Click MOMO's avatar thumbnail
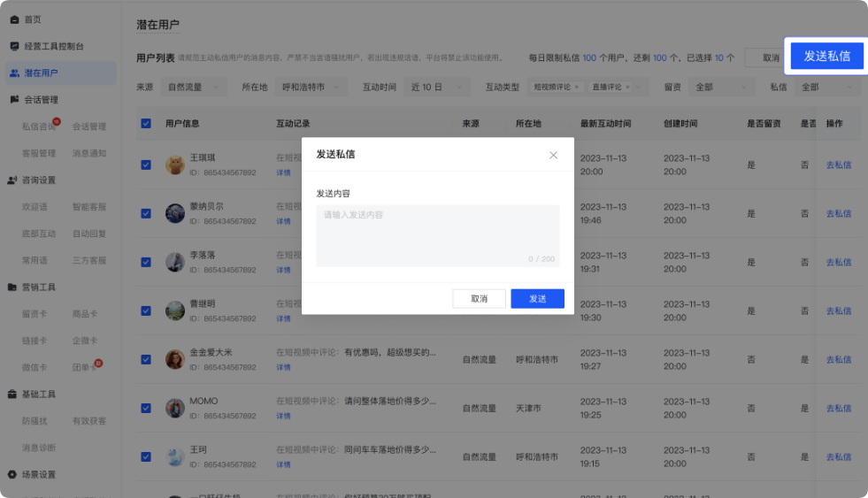The image size is (868, 498). [x=175, y=409]
